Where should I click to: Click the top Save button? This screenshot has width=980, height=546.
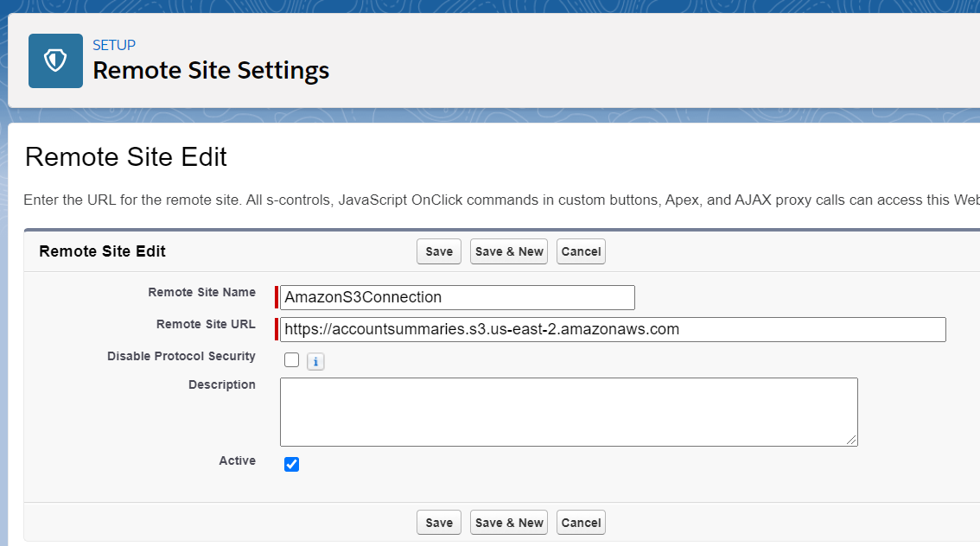(x=439, y=251)
